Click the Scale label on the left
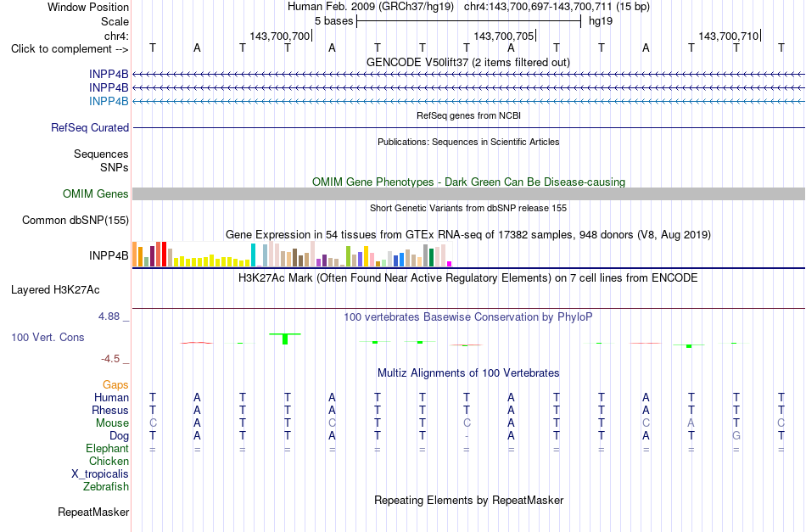 [x=115, y=21]
